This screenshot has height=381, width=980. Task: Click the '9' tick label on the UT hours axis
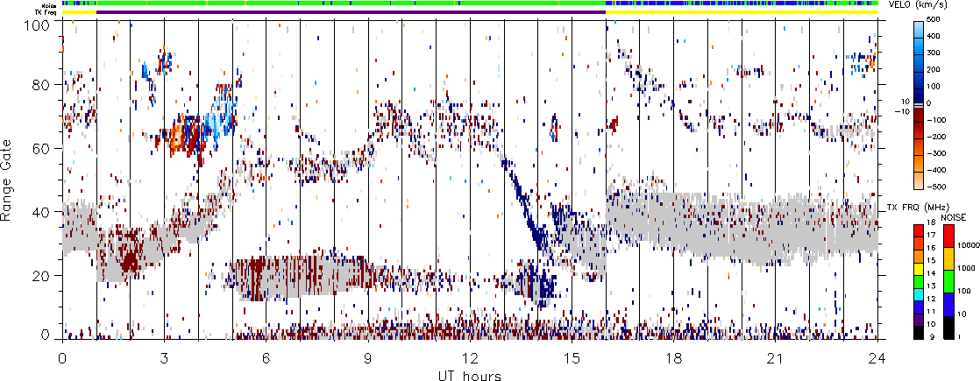368,358
